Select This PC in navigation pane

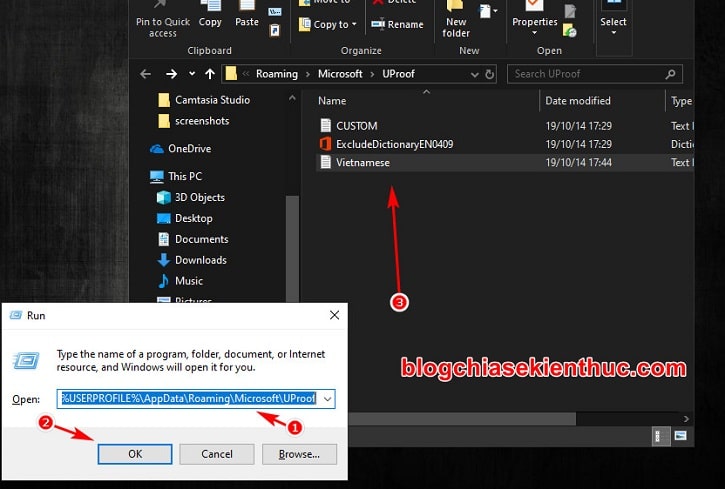tap(176, 177)
